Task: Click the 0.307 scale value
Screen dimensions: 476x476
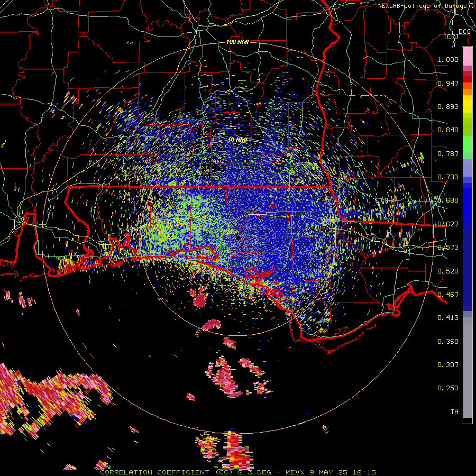Action: click(448, 365)
